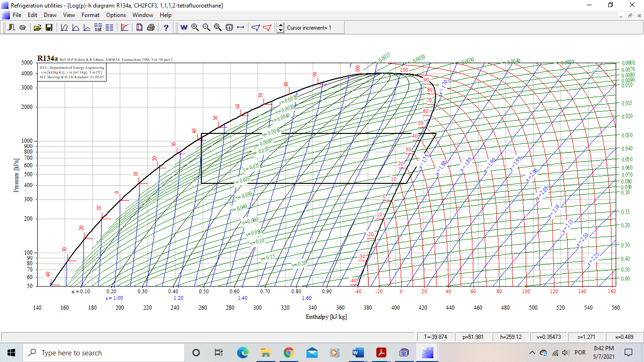
Task: Click the x = 0.10 quality label
Action: click(81, 291)
